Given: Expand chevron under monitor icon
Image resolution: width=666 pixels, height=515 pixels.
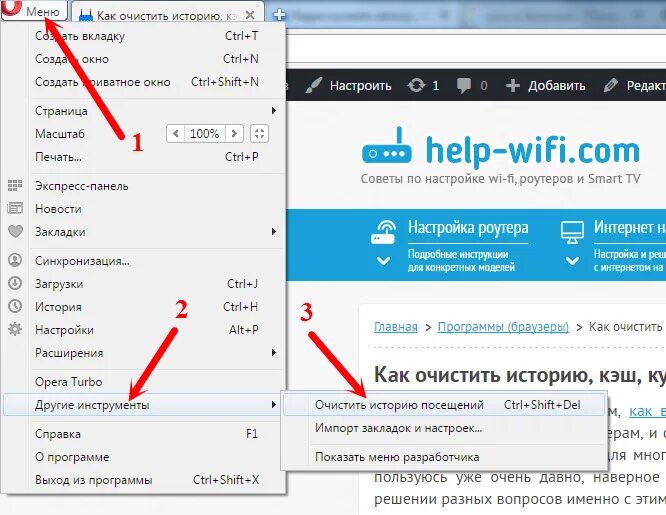Looking at the screenshot, I should click(x=572, y=260).
